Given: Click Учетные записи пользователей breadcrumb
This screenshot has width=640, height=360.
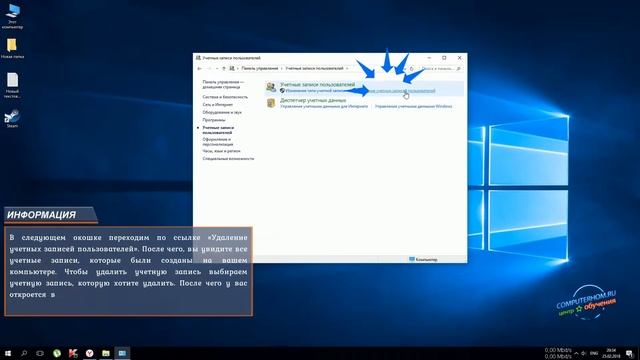Looking at the screenshot, I should tap(314, 69).
